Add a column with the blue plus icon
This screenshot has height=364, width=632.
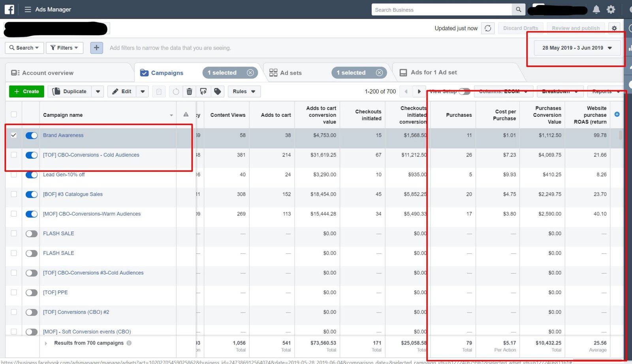tap(617, 114)
